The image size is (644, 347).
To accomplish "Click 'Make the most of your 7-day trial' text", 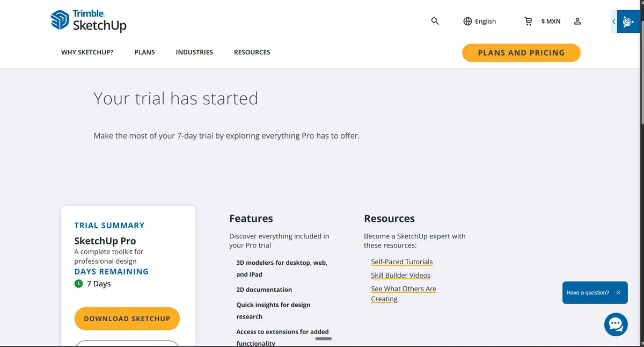I will click(x=226, y=136).
